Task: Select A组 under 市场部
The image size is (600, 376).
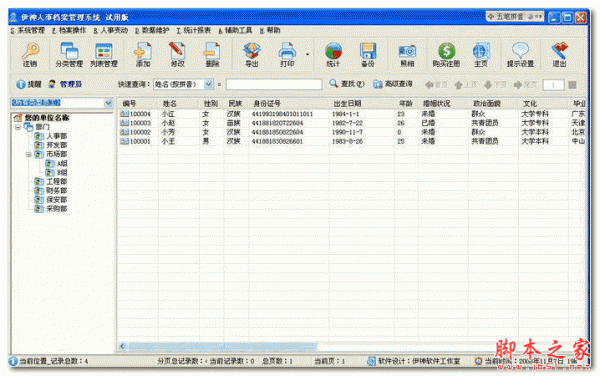Action: [x=62, y=164]
